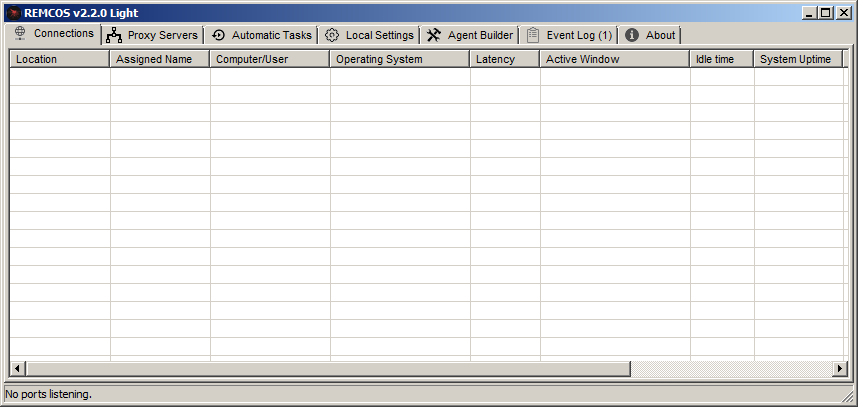
Task: Select the Idle time column header
Action: (x=721, y=59)
